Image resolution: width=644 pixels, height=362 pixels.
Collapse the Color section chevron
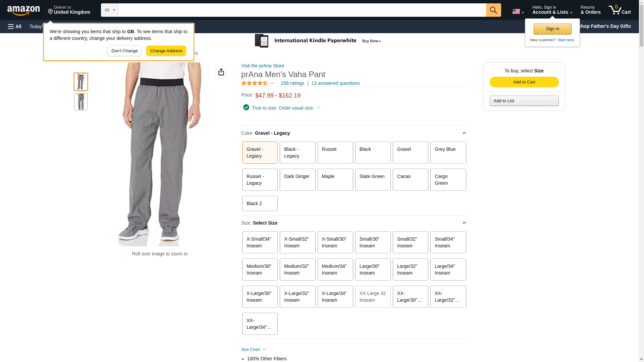pos(464,133)
